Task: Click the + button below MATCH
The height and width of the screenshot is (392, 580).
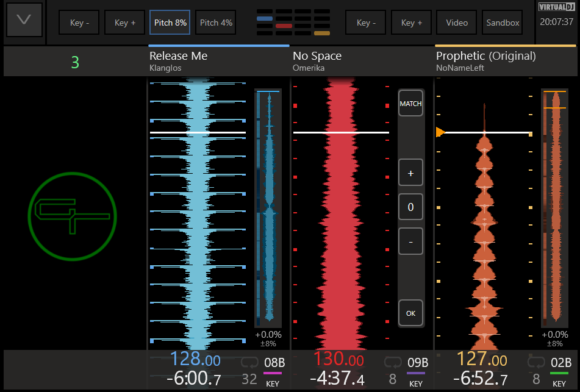Action: pyautogui.click(x=410, y=173)
